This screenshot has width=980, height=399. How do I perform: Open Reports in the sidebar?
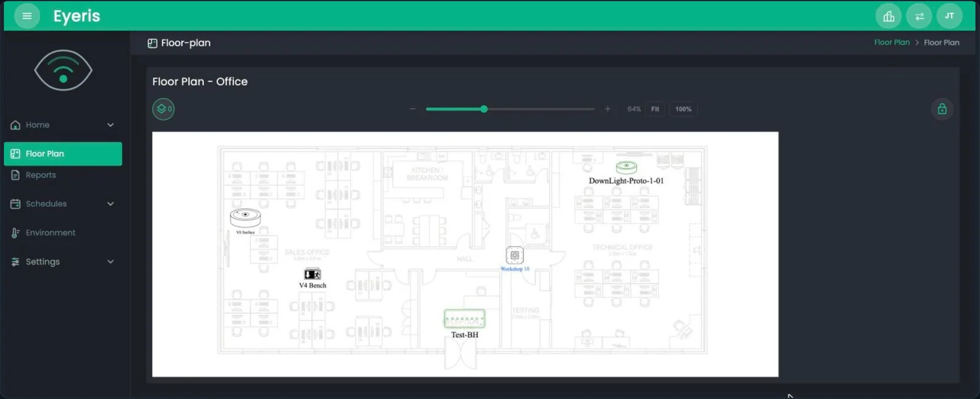pyautogui.click(x=40, y=175)
